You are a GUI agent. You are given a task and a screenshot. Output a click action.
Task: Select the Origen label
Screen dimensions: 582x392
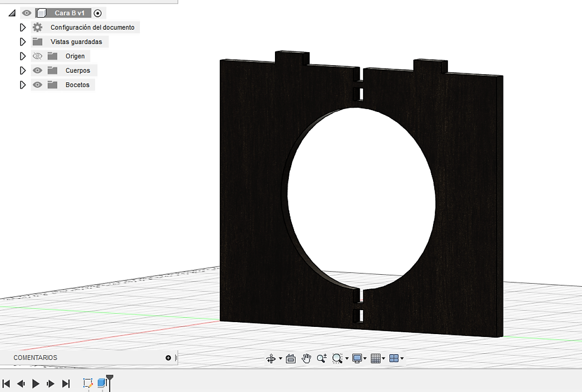75,56
